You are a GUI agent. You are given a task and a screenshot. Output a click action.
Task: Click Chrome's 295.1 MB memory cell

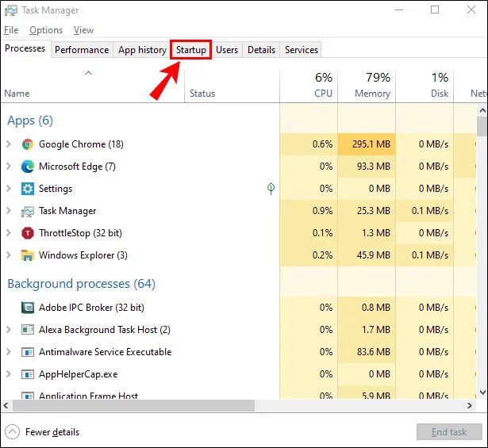pos(367,144)
